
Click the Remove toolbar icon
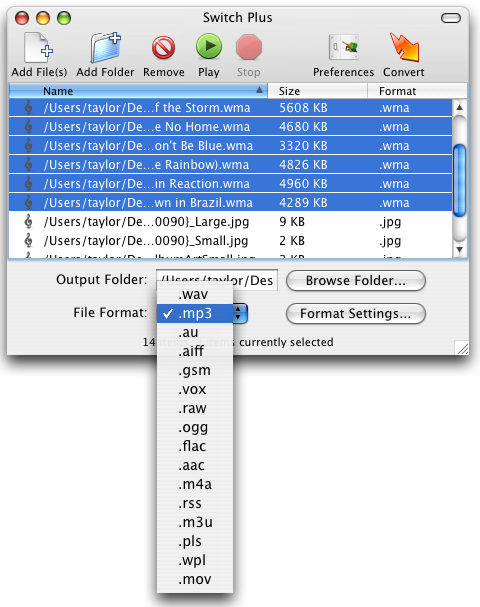163,48
